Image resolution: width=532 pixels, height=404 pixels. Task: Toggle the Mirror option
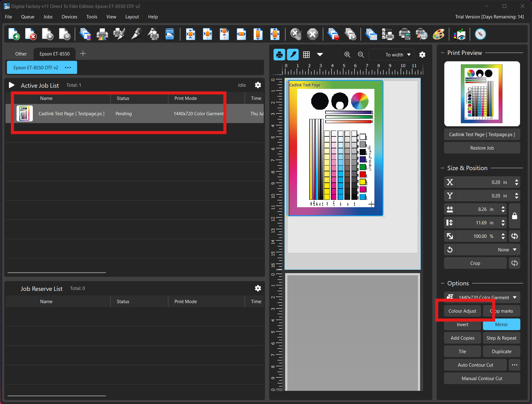pos(501,324)
